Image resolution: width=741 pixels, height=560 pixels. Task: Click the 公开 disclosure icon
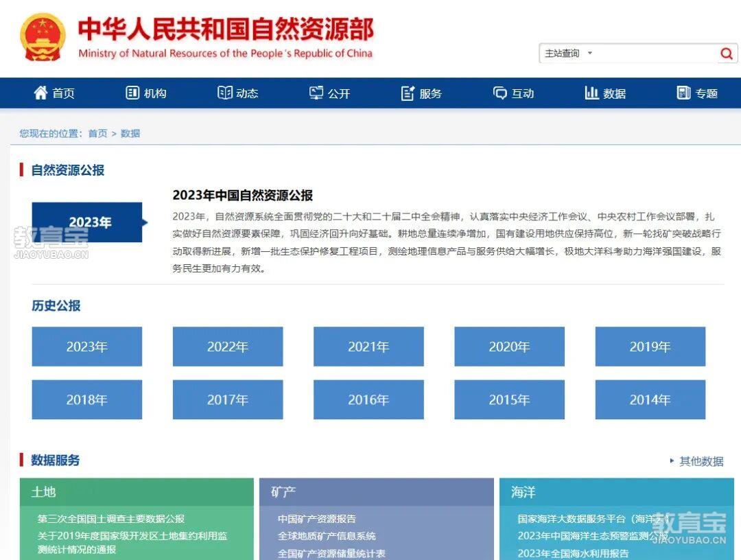coord(316,93)
